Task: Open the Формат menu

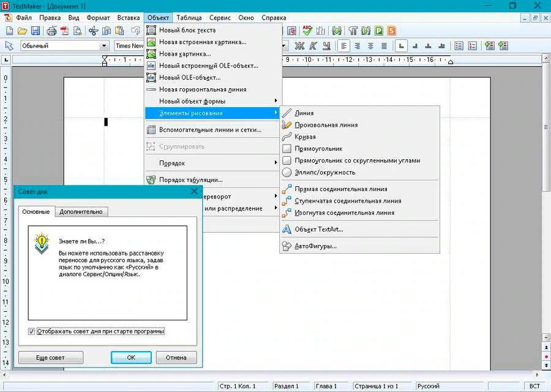Action: click(x=98, y=18)
